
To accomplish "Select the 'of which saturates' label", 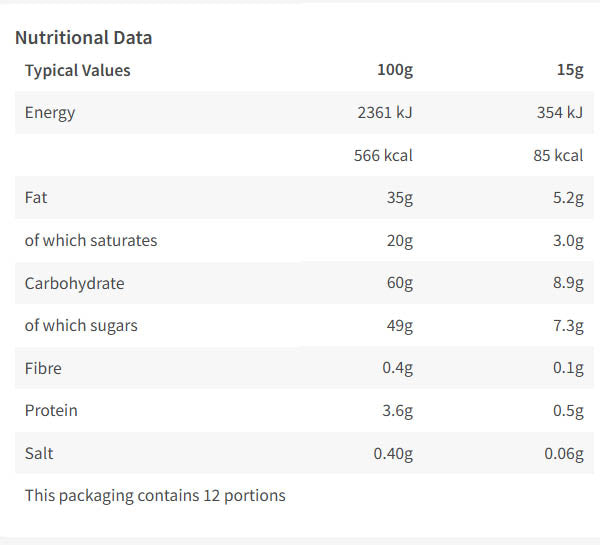I will coord(91,241).
